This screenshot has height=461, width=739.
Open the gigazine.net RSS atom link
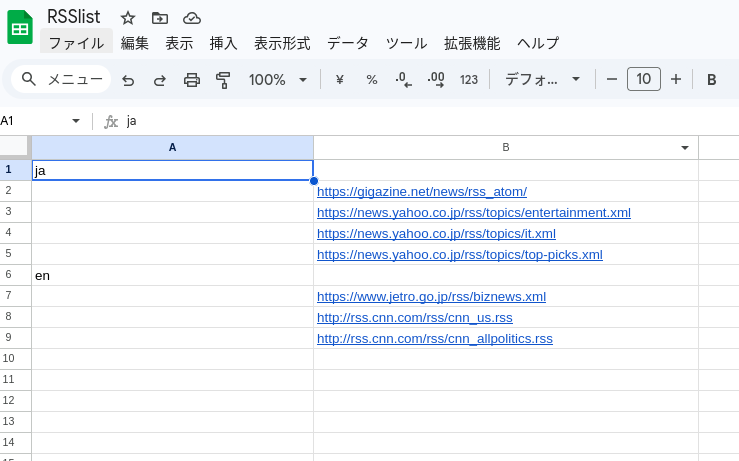click(421, 191)
